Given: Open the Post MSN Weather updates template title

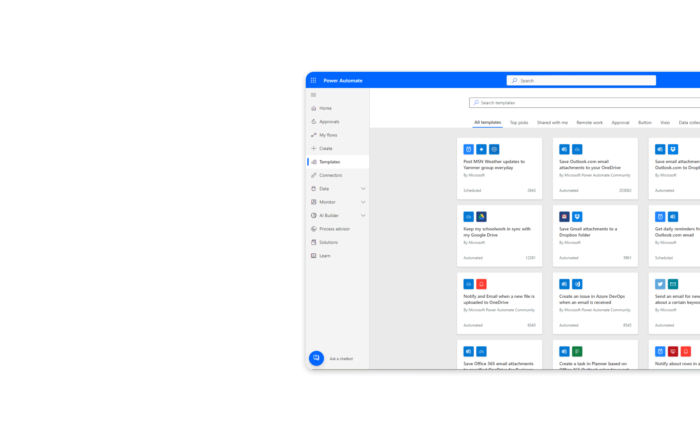Looking at the screenshot, I should click(x=494, y=165).
